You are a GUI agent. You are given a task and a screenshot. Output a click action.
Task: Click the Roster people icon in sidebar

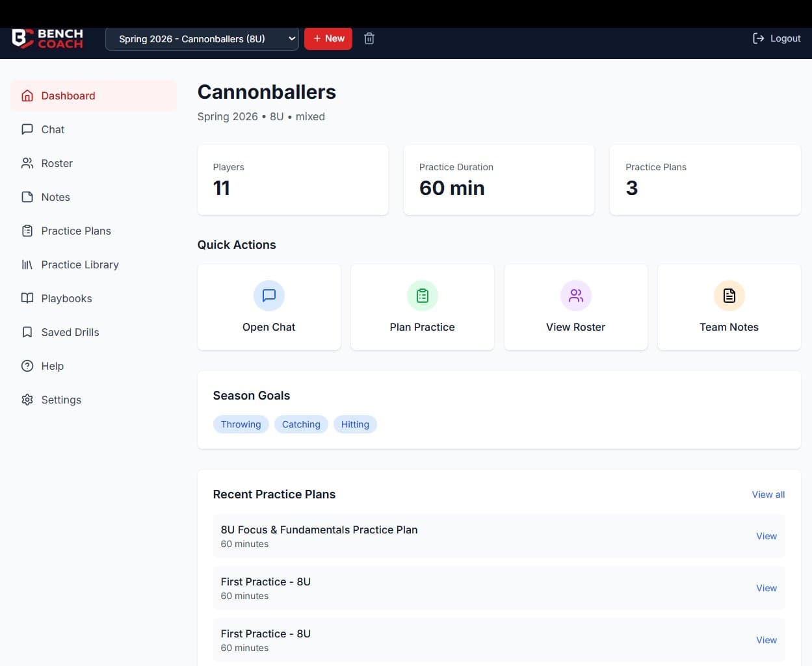27,163
